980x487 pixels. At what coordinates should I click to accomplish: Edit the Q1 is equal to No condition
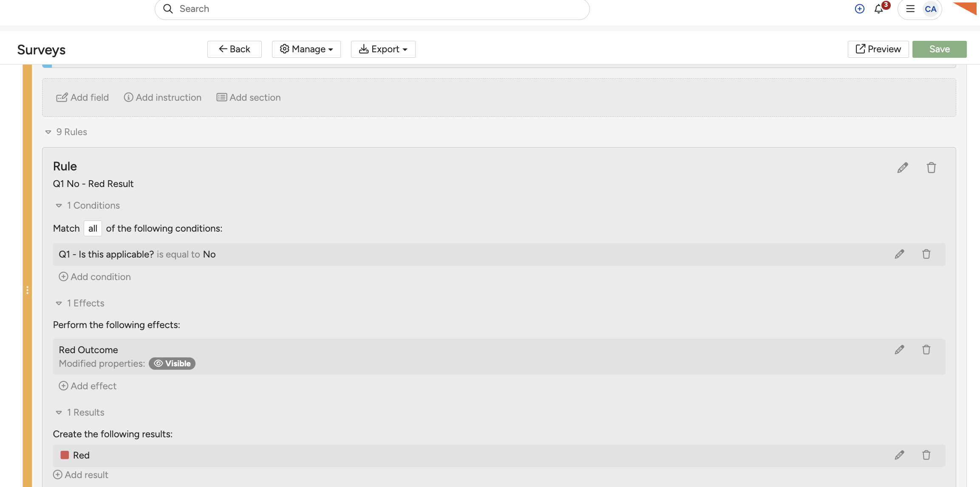[x=899, y=254]
